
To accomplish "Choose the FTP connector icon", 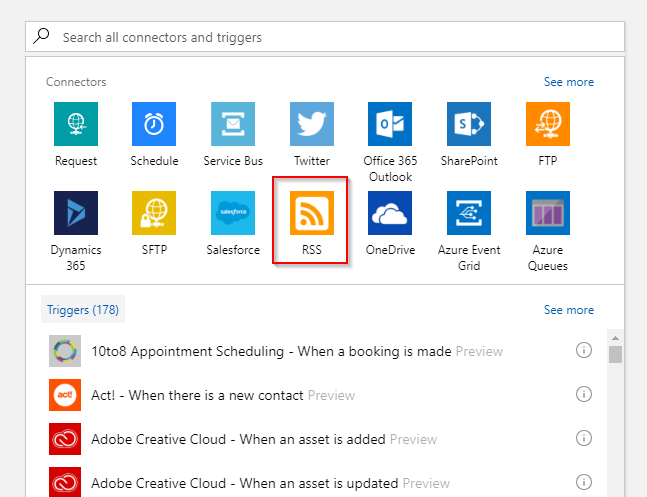I will click(x=548, y=124).
